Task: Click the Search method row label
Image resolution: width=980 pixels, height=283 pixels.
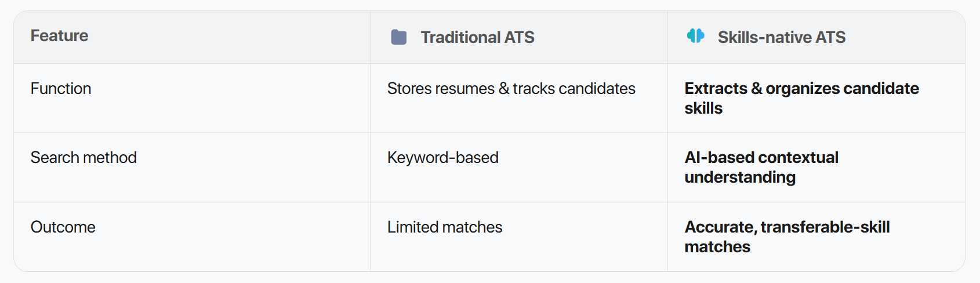Action: [x=84, y=158]
